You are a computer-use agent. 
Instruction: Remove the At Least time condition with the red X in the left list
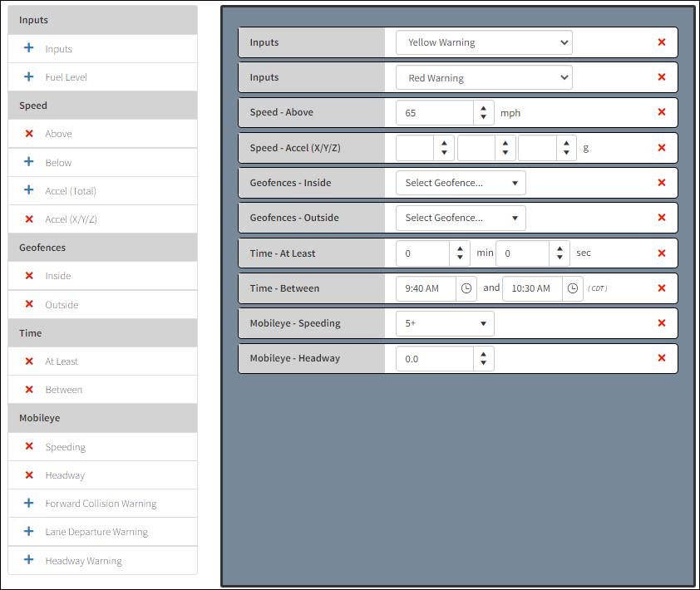click(x=29, y=361)
